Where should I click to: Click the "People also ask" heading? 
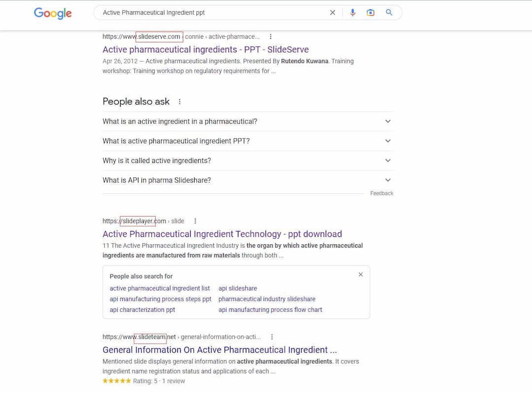coord(136,101)
